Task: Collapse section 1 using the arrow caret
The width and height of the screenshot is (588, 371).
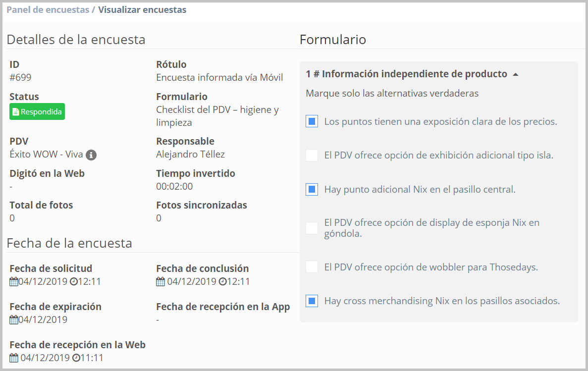Action: tap(516, 74)
